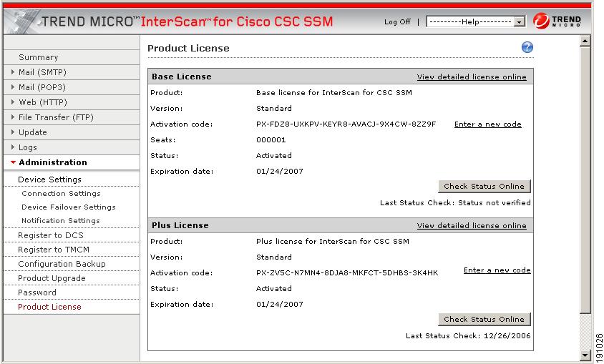The image size is (604, 364).
Task: Click Last Status Check: 12/26/2006 text
Action: 468,336
